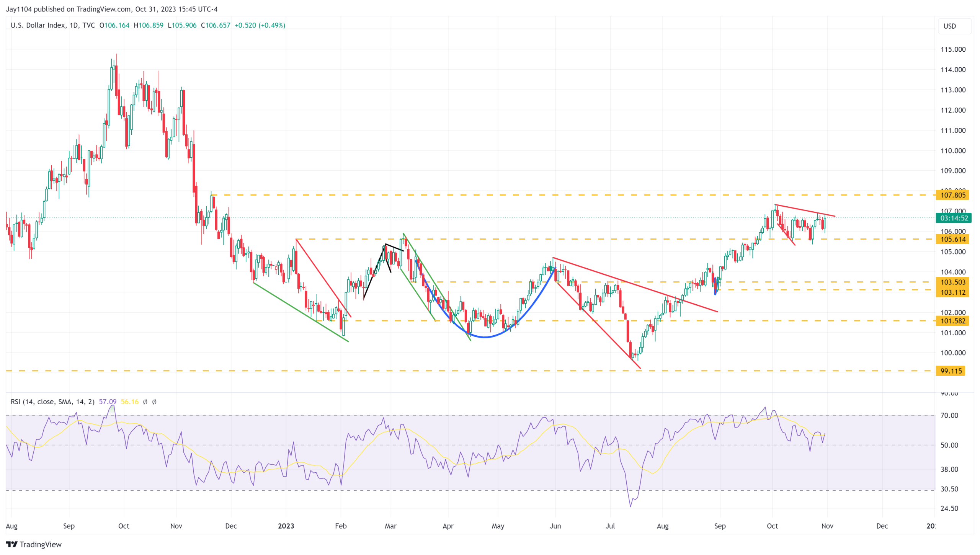Click the 100.000 price axis label

coord(953,353)
